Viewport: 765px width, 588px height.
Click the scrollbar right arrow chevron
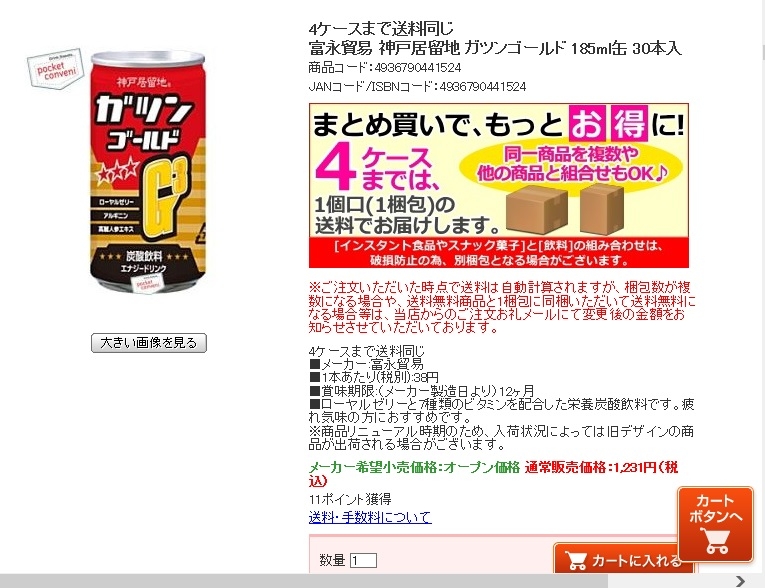pos(741,581)
